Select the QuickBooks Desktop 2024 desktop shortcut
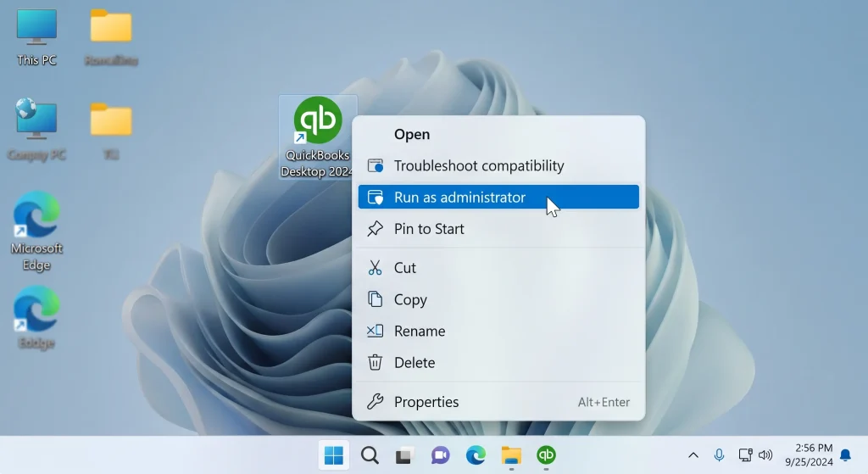 click(x=318, y=137)
